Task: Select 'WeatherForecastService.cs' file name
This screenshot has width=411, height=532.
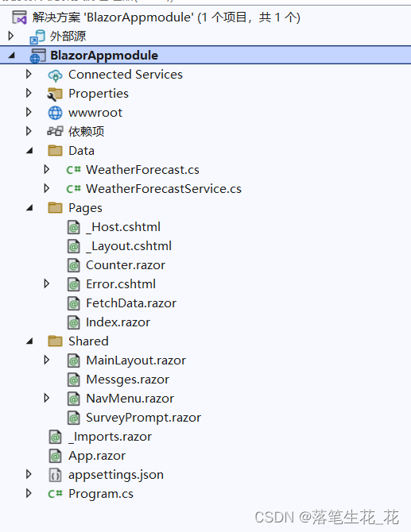Action: pos(164,189)
